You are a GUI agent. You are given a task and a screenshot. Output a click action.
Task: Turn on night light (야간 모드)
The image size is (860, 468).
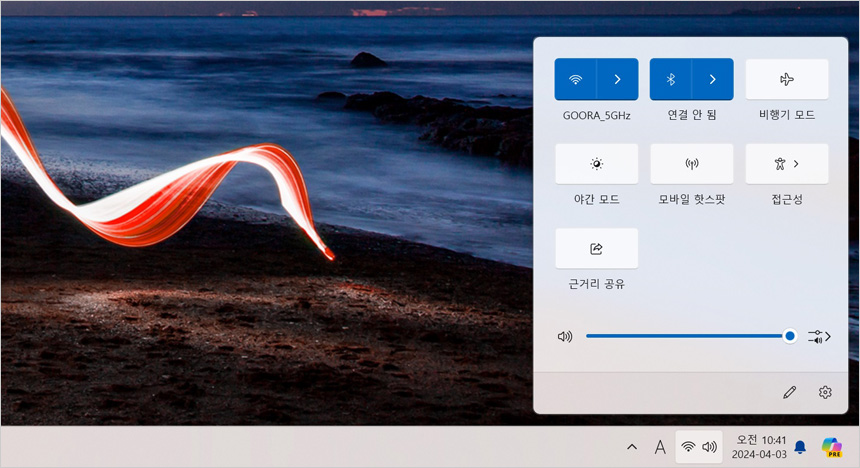click(x=596, y=164)
